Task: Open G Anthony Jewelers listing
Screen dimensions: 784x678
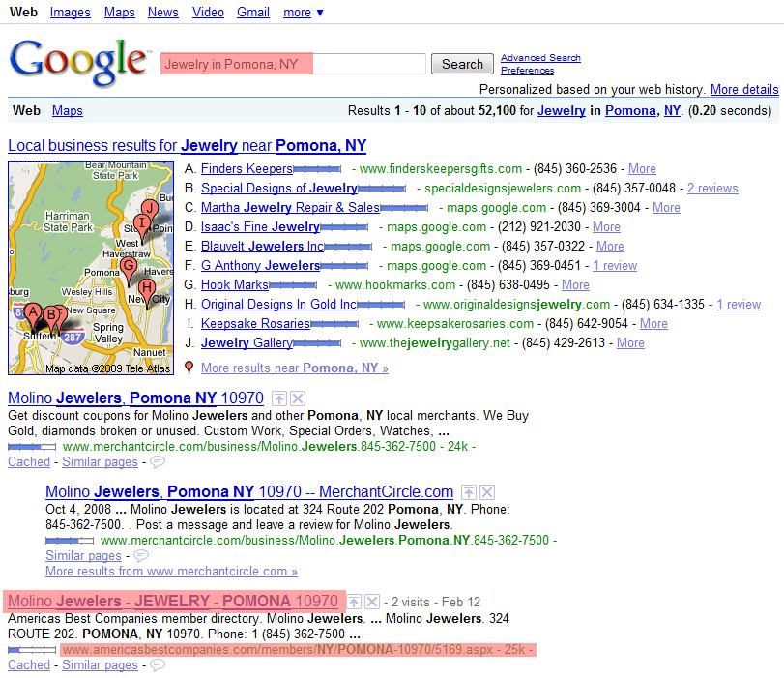Action: (x=260, y=266)
